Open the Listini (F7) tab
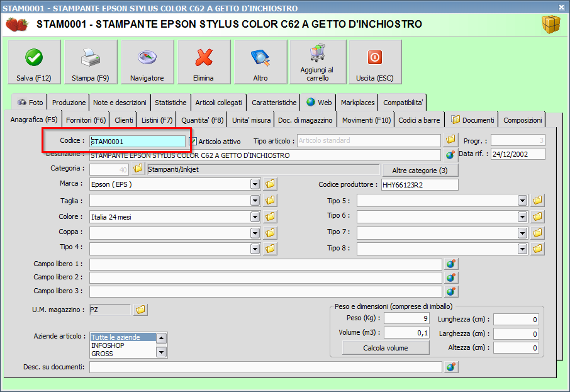570x392 pixels. coord(157,120)
